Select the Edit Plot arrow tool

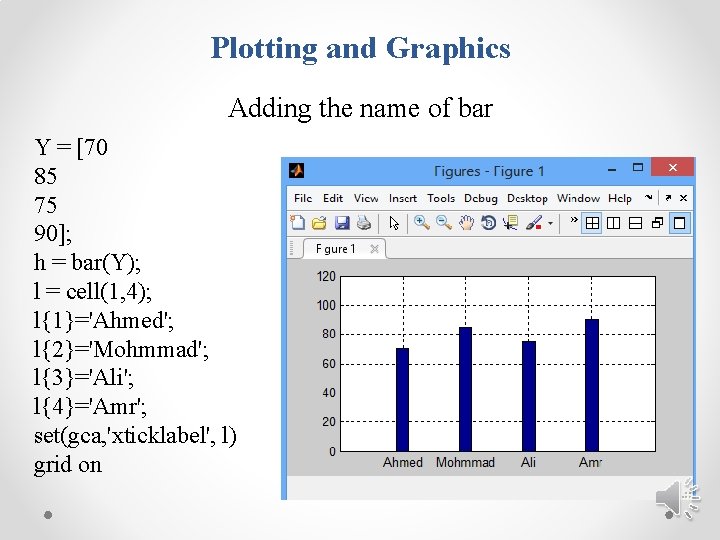tap(394, 223)
